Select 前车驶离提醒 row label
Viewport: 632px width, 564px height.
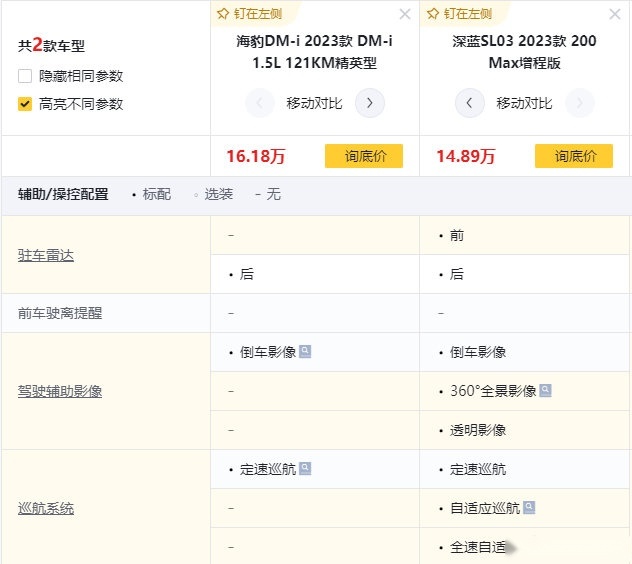(60, 313)
